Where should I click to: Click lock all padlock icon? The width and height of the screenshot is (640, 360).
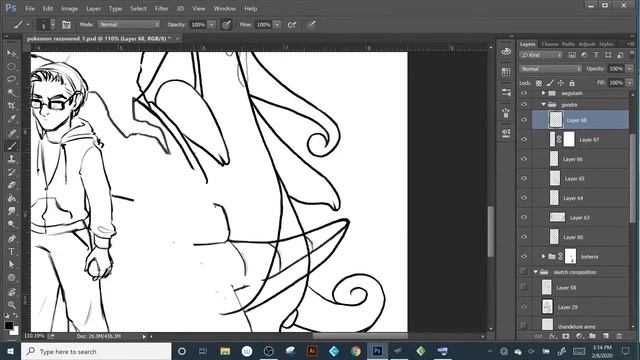[x=572, y=83]
